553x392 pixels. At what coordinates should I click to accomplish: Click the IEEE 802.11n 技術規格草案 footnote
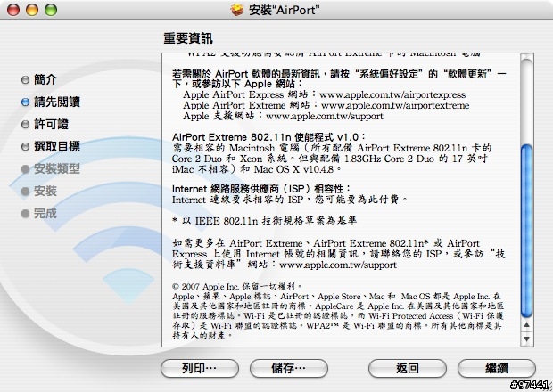pyautogui.click(x=265, y=221)
